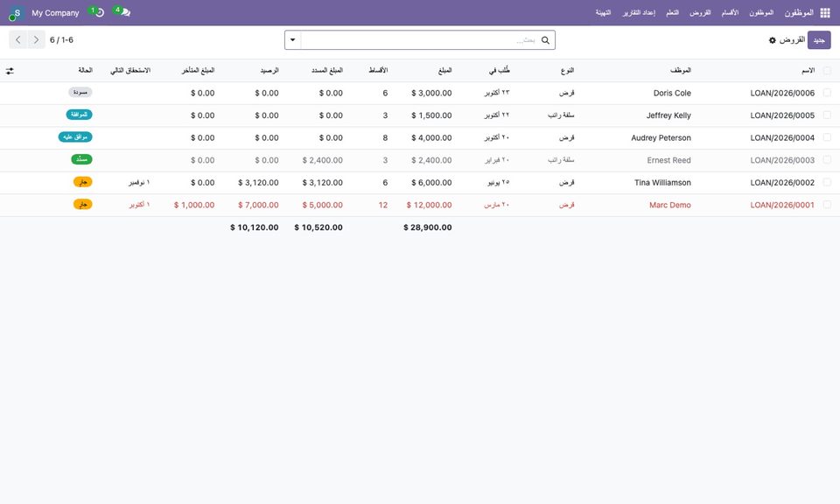Click the ١ نوفمبر next due date
Image resolution: width=840 pixels, height=504 pixels.
pyautogui.click(x=139, y=183)
